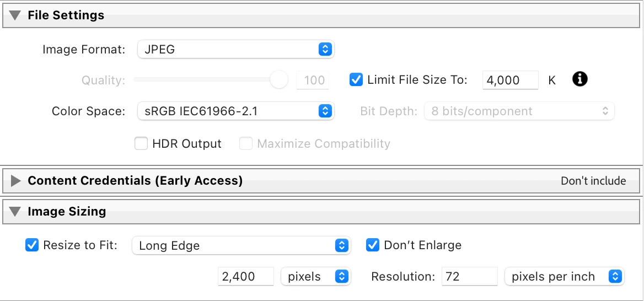Click the Quality slider handle

coord(279,80)
